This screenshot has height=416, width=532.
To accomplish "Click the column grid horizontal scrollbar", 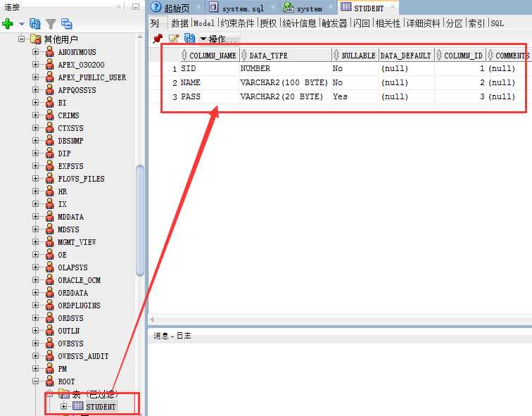I will 341,320.
